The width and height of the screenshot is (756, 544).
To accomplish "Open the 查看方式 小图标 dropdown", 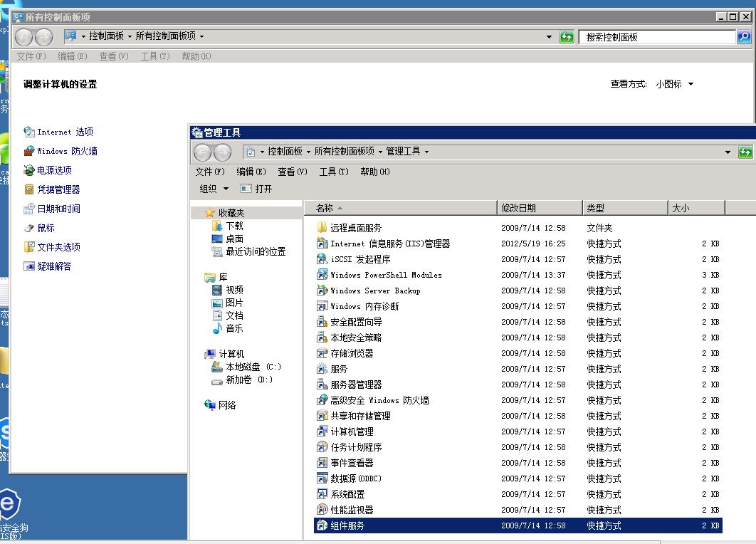I will tap(674, 84).
